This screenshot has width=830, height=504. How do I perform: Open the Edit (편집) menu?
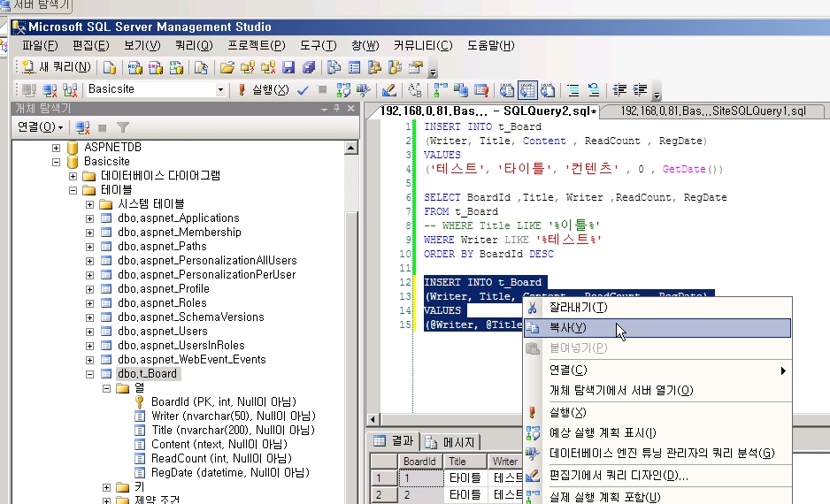click(90, 45)
